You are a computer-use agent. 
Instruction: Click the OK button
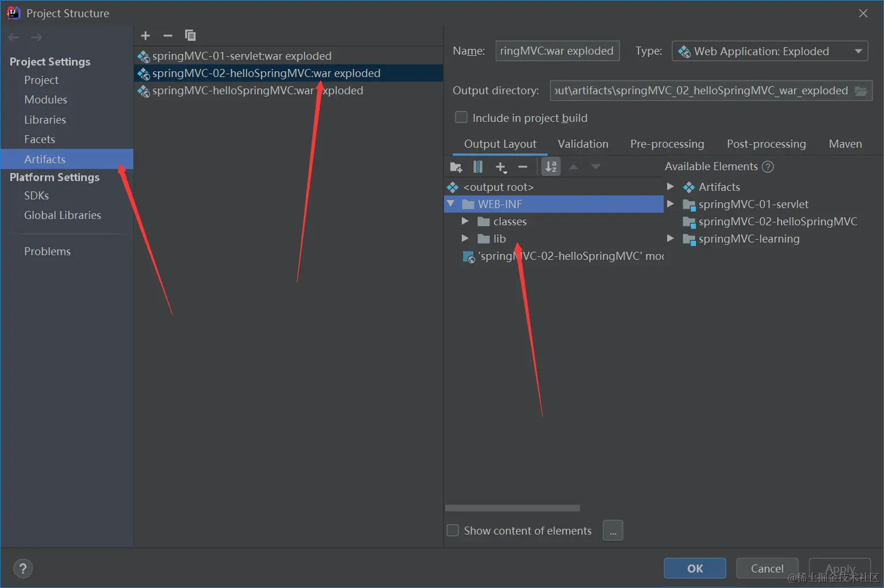(x=695, y=568)
